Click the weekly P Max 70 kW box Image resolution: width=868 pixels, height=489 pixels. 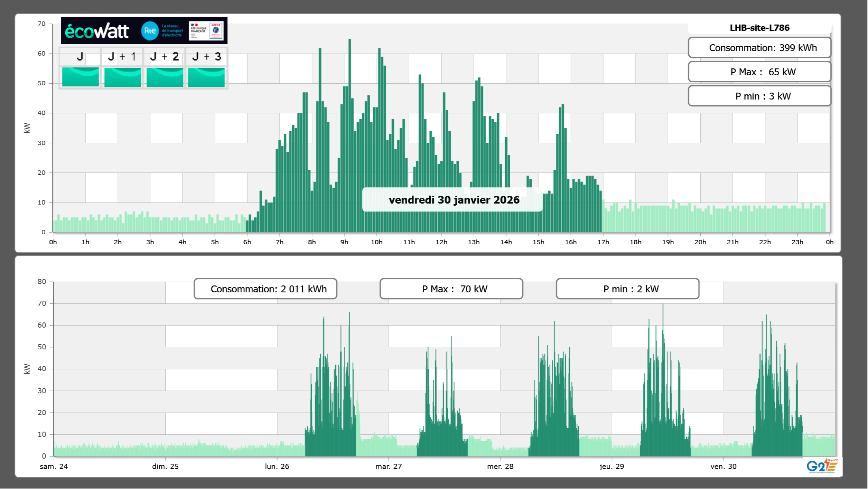click(451, 289)
